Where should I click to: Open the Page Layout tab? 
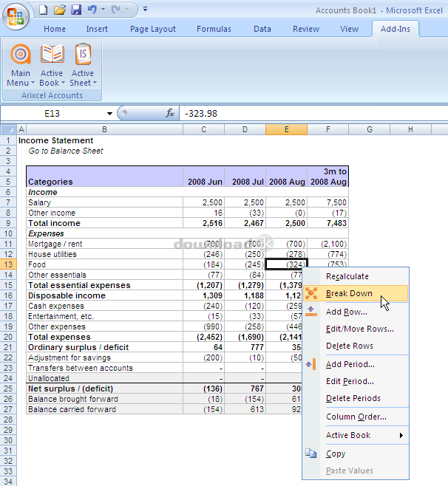click(152, 29)
